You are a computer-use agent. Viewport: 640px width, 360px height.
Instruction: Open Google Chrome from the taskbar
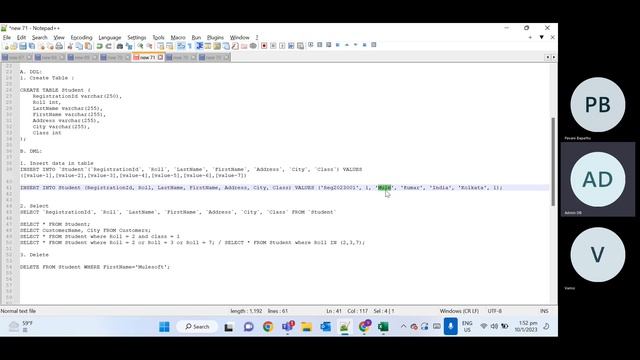[268, 327]
